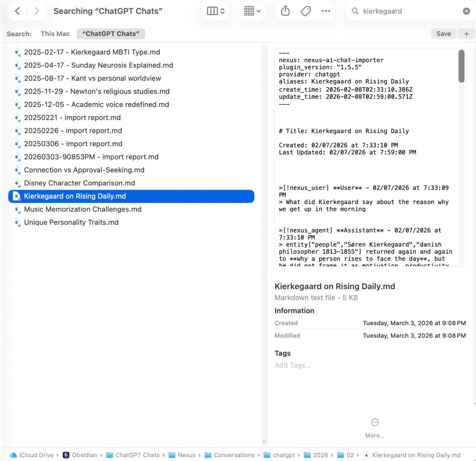
Task: Click the More actions icon in preview
Action: tap(375, 422)
